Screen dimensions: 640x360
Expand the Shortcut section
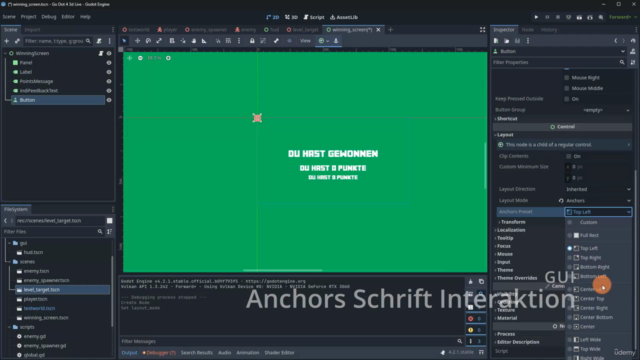[x=507, y=119]
